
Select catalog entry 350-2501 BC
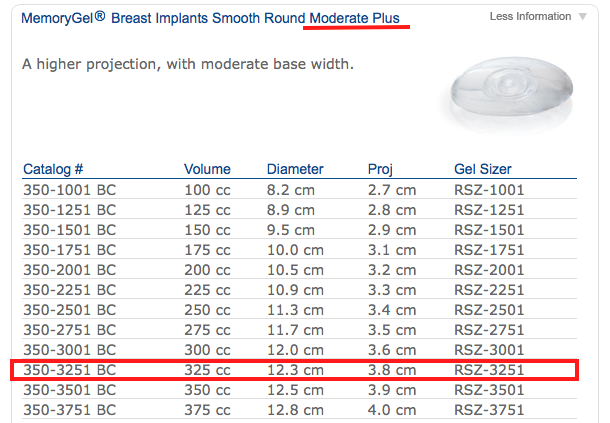(70, 310)
